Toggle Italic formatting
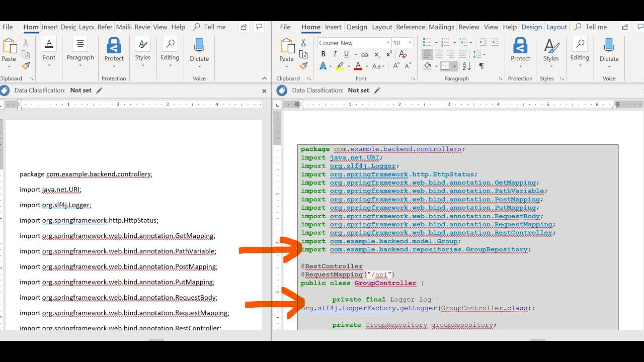Image resolution: width=644 pixels, height=362 pixels. pos(335,54)
